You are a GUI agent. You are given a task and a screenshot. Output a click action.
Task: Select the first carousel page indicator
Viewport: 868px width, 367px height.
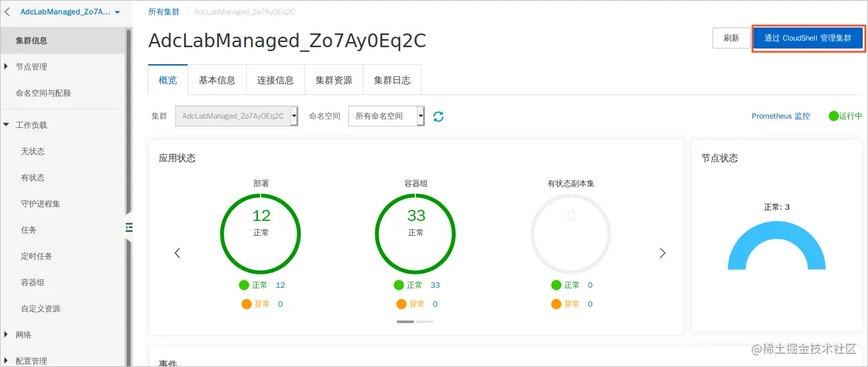405,322
